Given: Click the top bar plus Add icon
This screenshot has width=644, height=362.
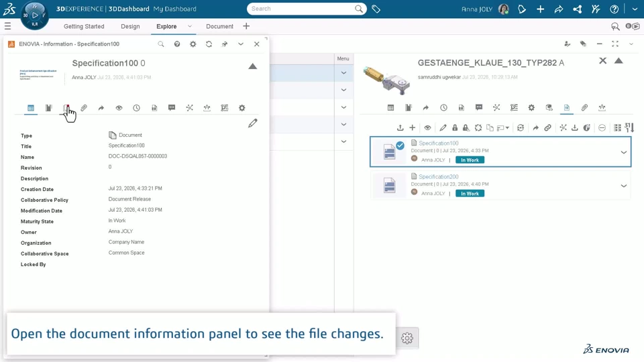Looking at the screenshot, I should pyautogui.click(x=541, y=9).
